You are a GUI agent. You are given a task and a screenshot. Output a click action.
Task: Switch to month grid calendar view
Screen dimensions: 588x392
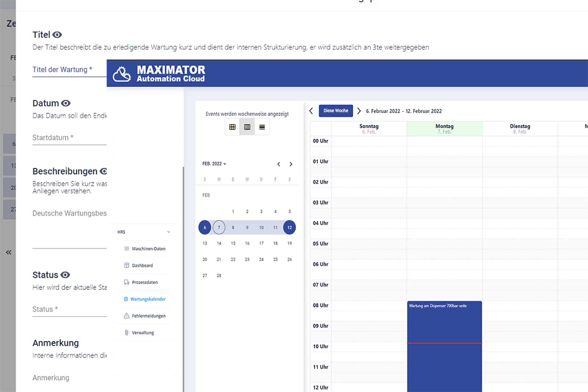coord(232,127)
